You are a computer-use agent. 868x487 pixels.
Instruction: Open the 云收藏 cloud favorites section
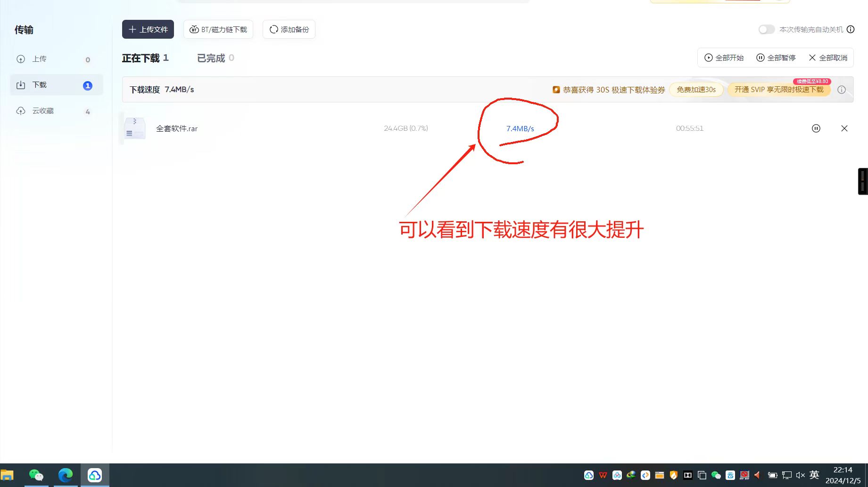click(43, 111)
